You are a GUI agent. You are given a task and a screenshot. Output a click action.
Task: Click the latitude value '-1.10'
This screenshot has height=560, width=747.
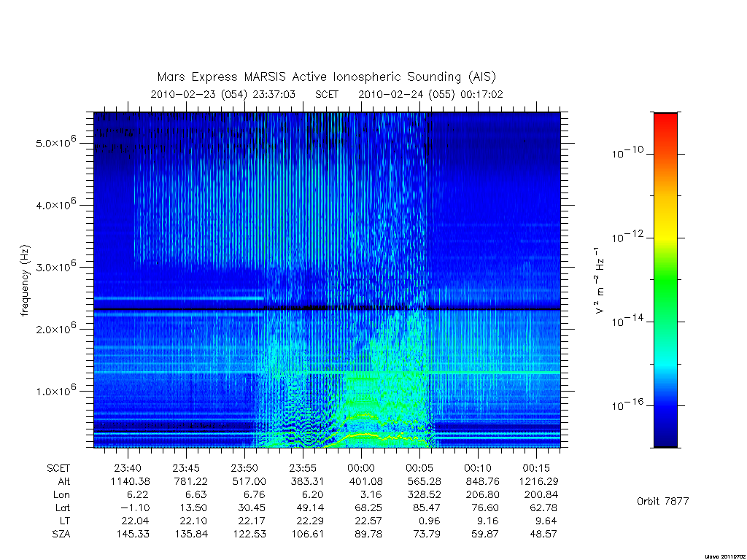pyautogui.click(x=135, y=507)
